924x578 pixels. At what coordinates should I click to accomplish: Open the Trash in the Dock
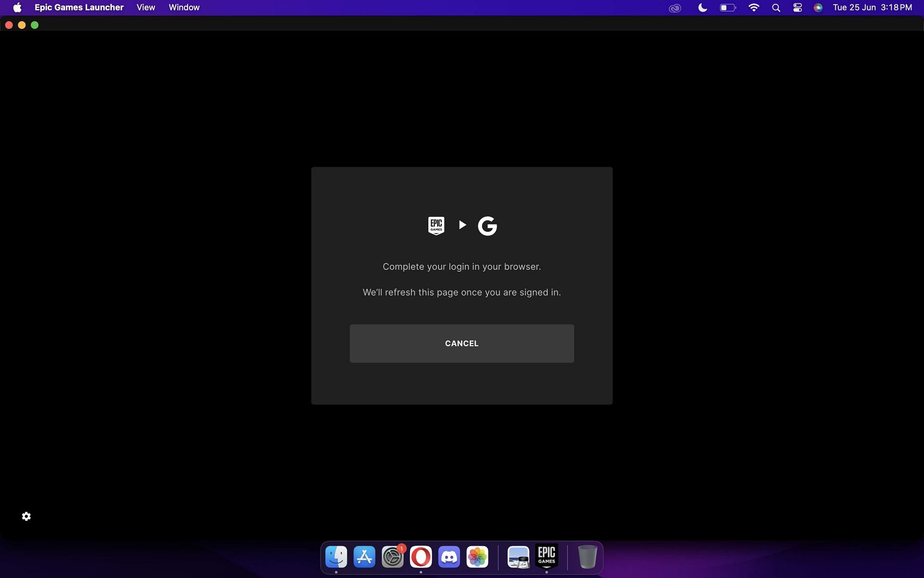[587, 557]
